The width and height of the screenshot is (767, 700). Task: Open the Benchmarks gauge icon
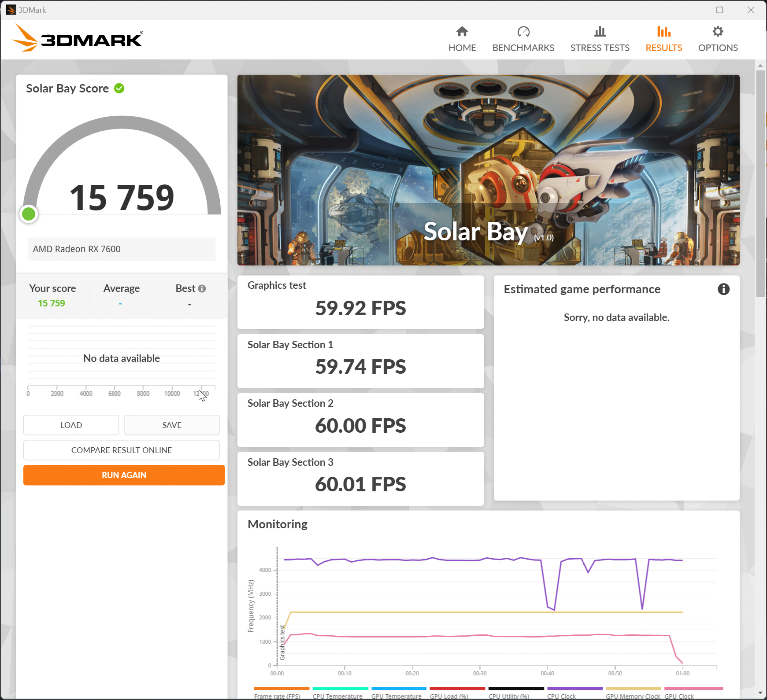(x=523, y=32)
